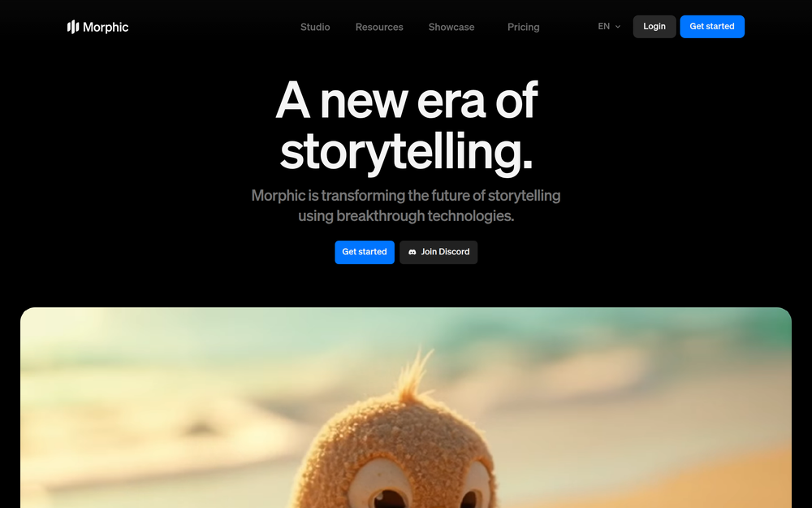Click the headline 'A new era of storytelling.'

[406, 125]
